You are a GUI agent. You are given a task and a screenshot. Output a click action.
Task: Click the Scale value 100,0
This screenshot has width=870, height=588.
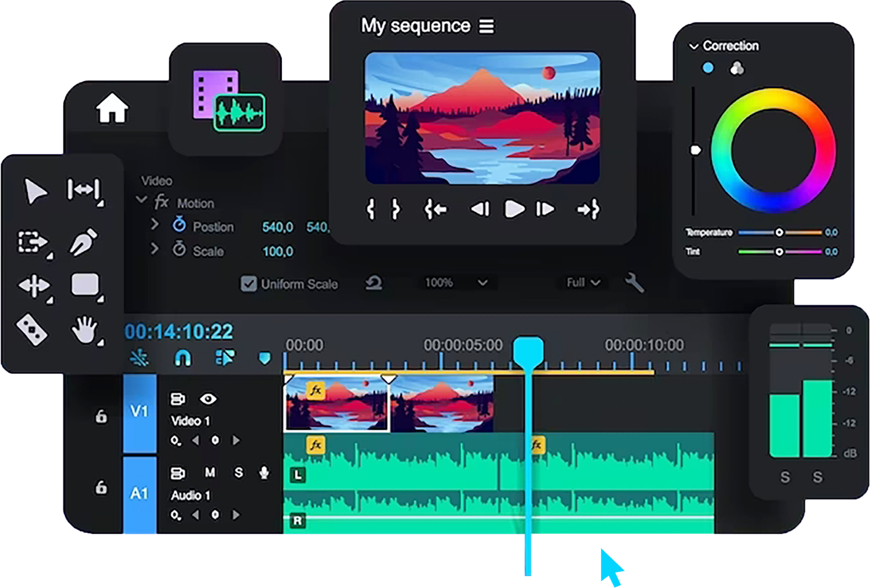coord(277,251)
